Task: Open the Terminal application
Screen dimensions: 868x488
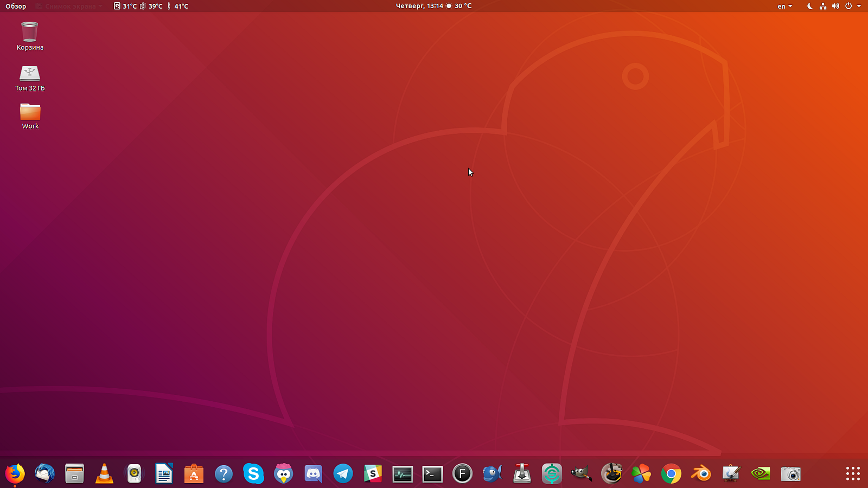Action: click(x=432, y=474)
